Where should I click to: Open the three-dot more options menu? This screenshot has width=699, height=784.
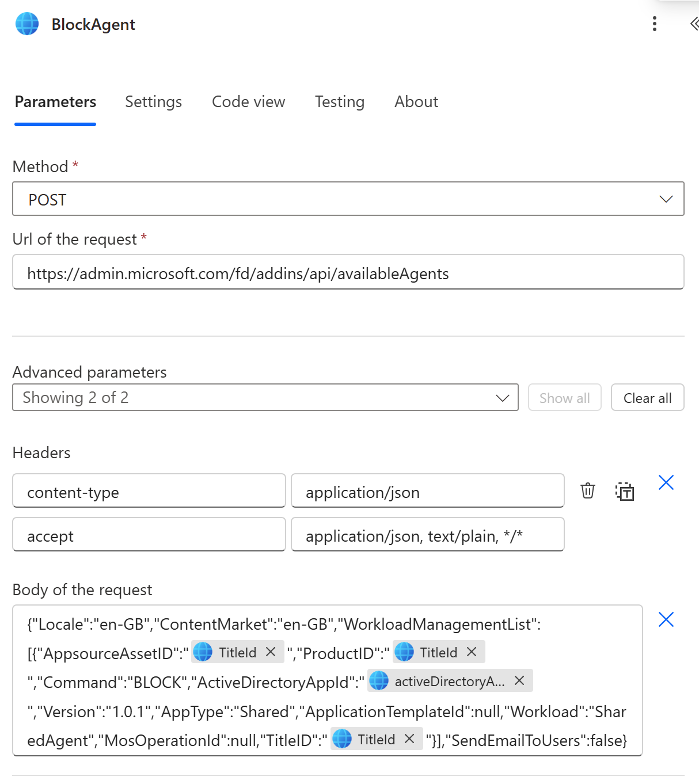click(x=654, y=24)
